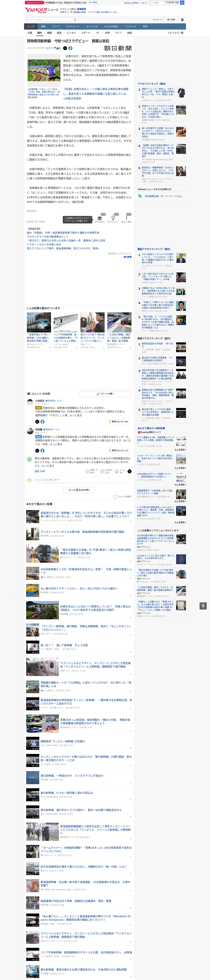Select the 科学 category tab

(107, 33)
